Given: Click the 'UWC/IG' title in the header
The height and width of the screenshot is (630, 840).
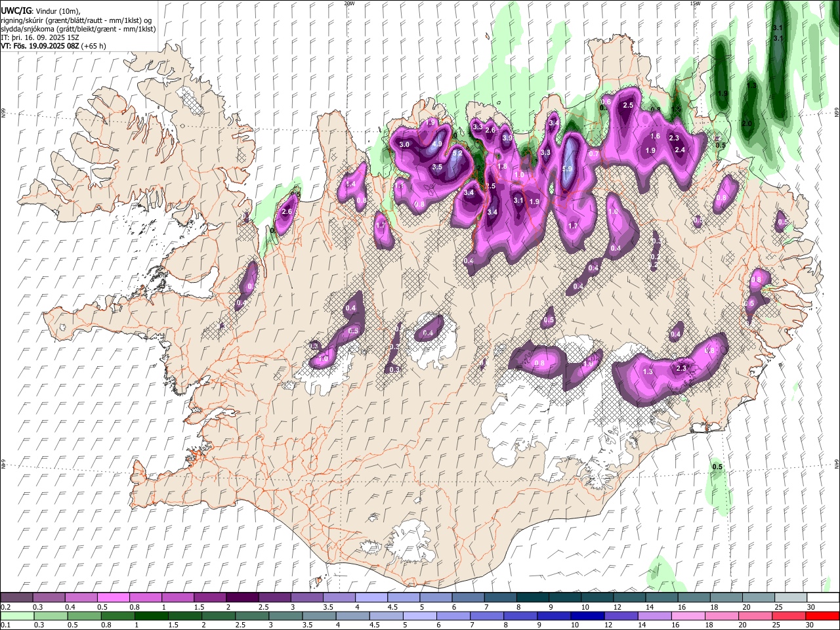Looking at the screenshot, I should click(x=15, y=11).
